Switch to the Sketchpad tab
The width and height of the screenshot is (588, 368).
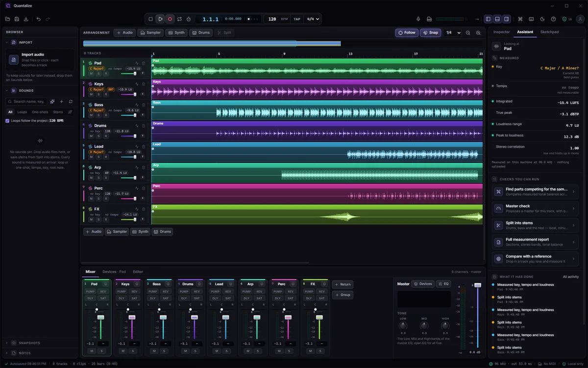(549, 32)
